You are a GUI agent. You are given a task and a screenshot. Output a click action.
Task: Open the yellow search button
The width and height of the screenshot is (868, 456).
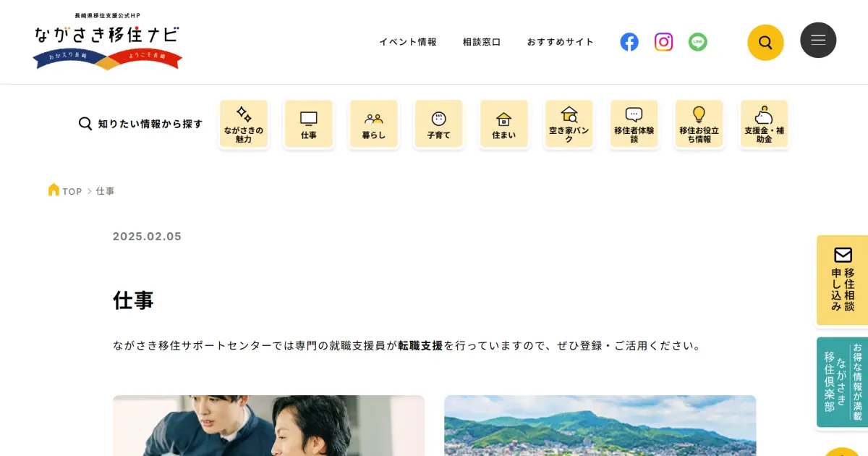pyautogui.click(x=765, y=42)
